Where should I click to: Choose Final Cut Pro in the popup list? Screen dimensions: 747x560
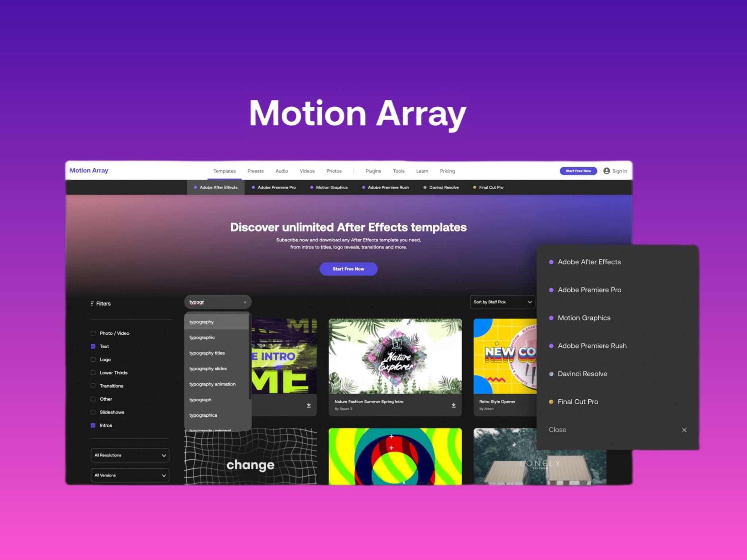[578, 402]
